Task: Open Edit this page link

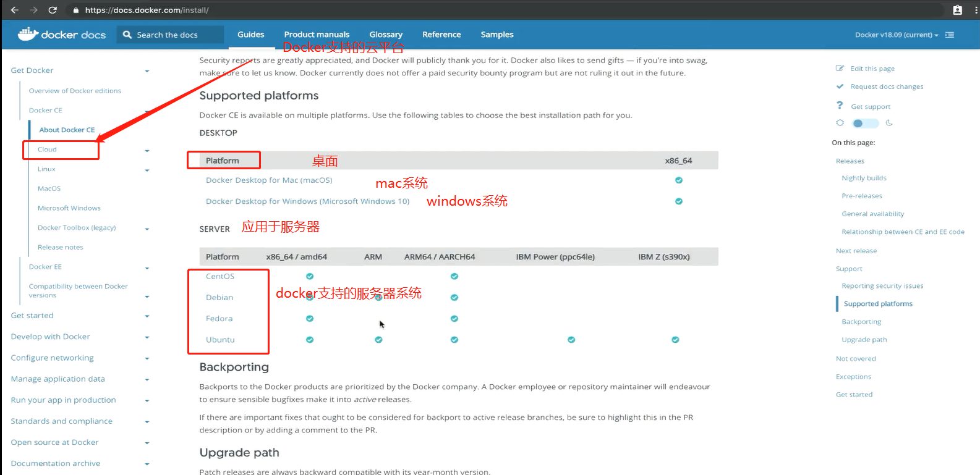Action: pos(872,69)
